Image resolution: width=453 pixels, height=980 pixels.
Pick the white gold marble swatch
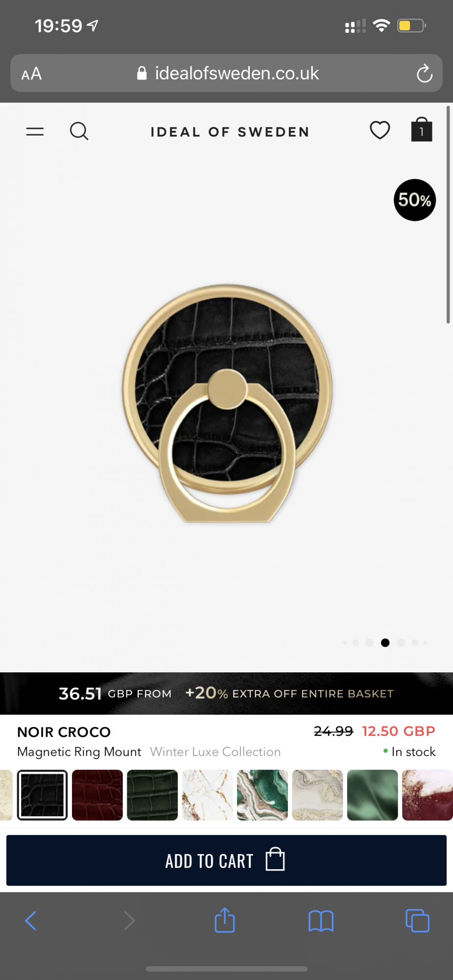point(208,795)
